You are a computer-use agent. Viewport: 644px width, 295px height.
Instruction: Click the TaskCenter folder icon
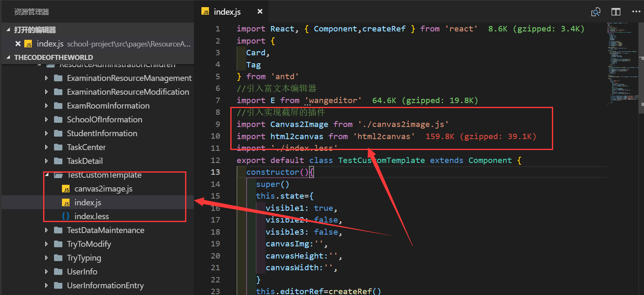click(58, 147)
